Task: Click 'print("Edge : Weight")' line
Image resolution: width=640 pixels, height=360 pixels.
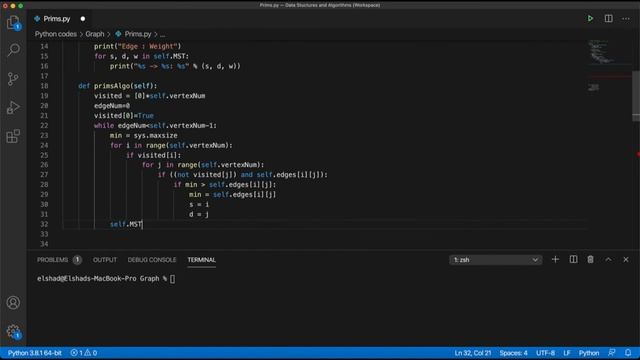Action: coord(138,46)
